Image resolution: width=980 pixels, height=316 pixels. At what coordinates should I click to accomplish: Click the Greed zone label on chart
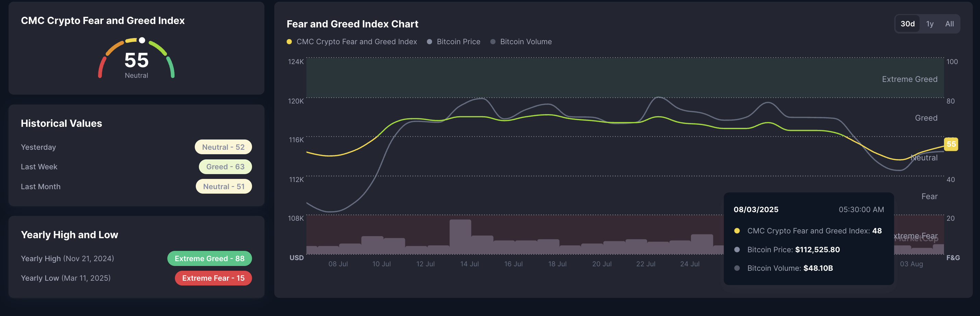coord(926,118)
